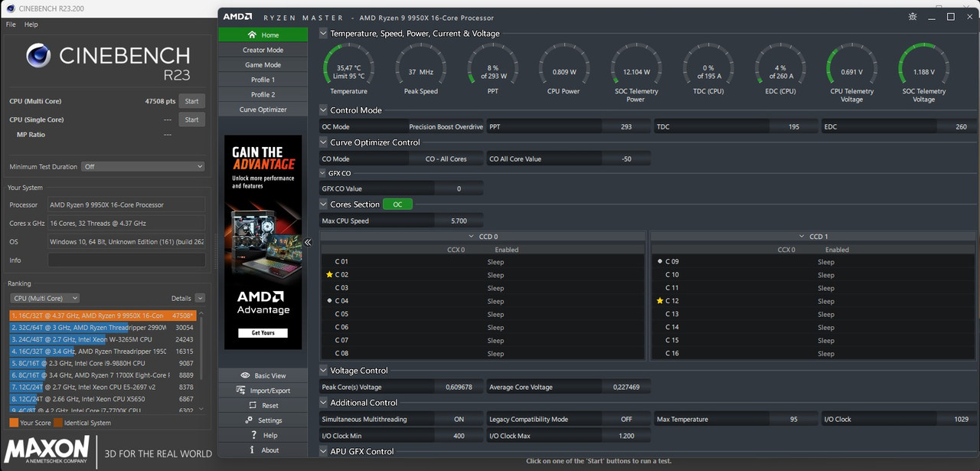980x471 pixels.
Task: Select the AMD Ryzen 9 9950X ranking row
Action: tap(103, 316)
